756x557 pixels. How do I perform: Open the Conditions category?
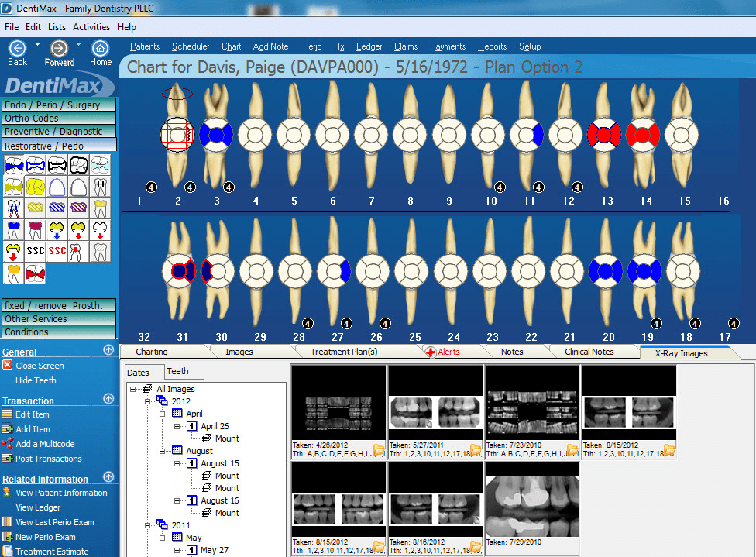click(x=60, y=332)
